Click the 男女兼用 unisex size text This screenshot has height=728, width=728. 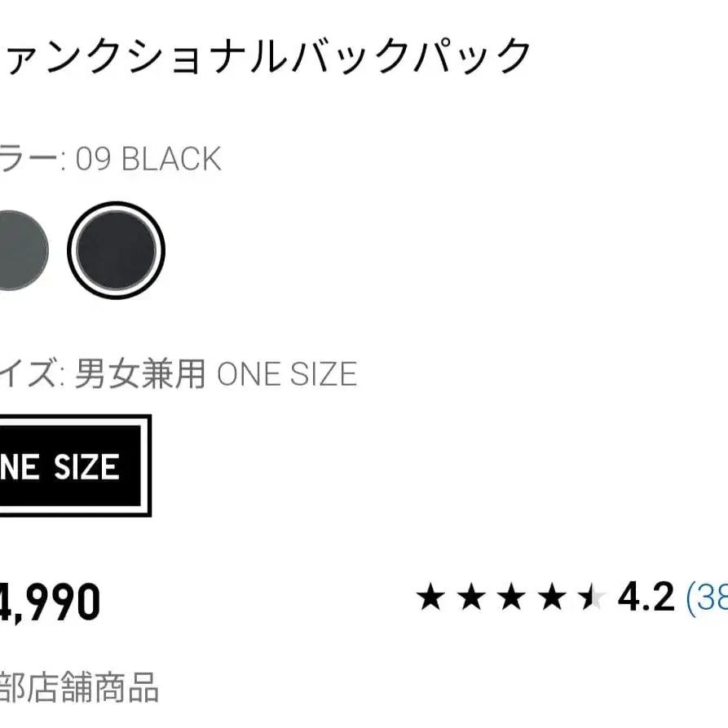click(x=140, y=374)
